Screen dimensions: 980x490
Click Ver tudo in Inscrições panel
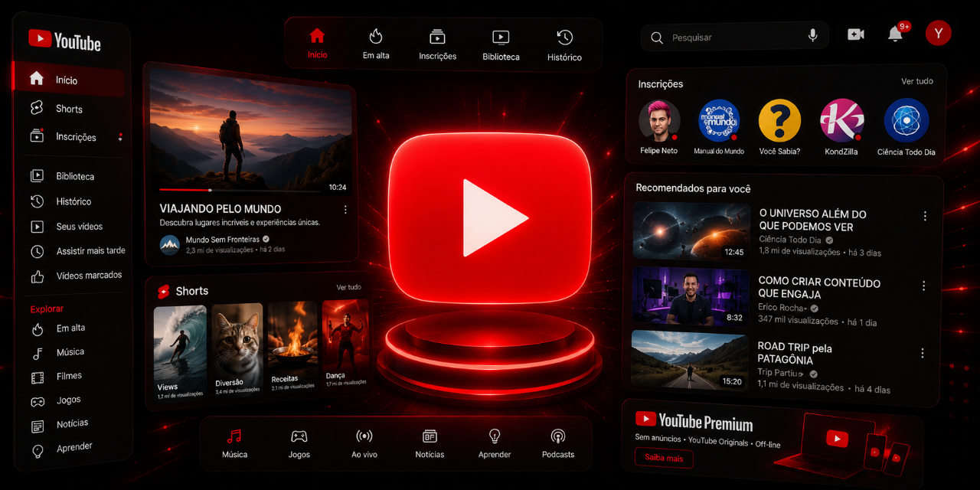(x=916, y=81)
